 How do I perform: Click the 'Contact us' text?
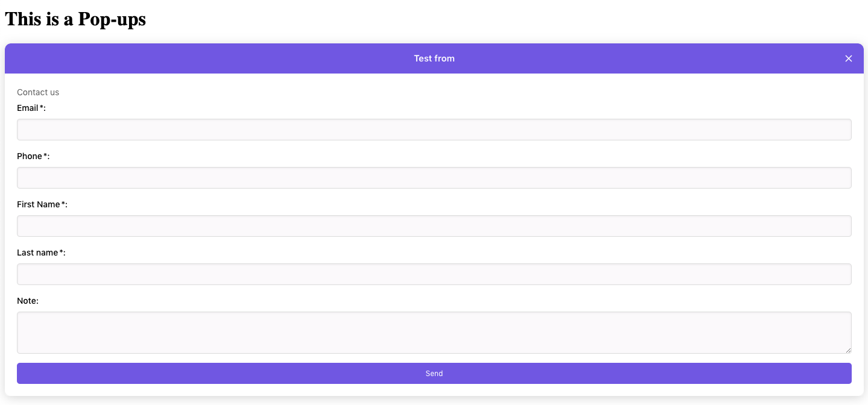coord(38,92)
